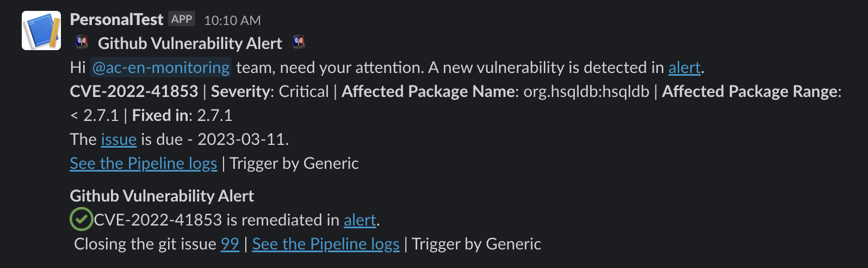
Task: Click the Github Vulnerability Alert heading above remediated line
Action: (162, 196)
